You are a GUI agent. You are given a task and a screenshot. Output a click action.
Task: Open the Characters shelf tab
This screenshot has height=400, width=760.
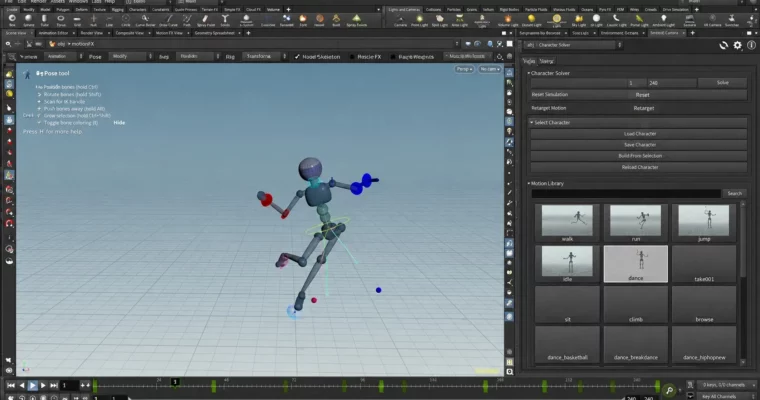coord(138,9)
